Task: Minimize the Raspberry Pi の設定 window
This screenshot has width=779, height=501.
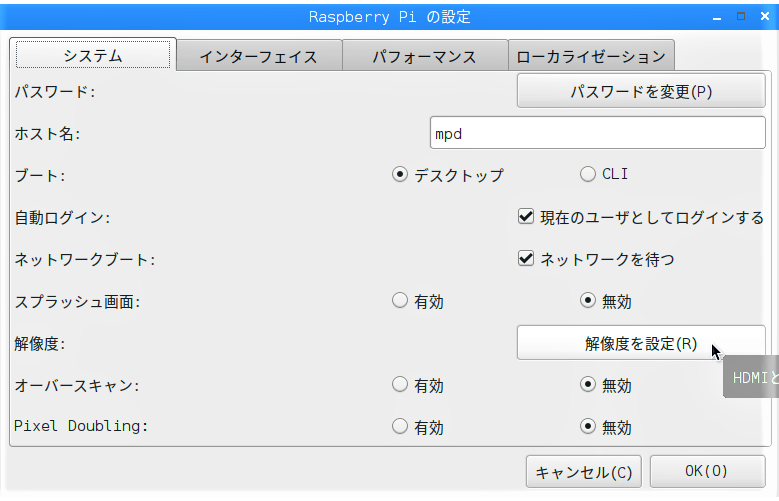Action: click(x=716, y=17)
